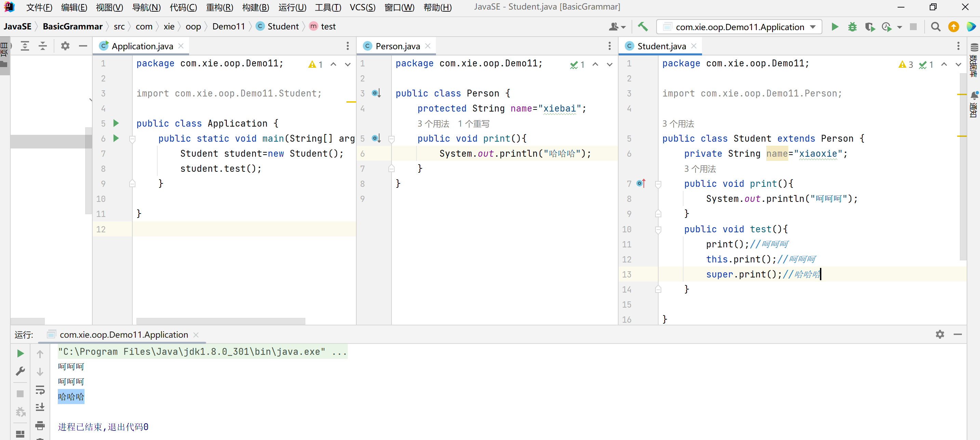Click the run gutter arrow beside the main method
Image resolution: width=980 pixels, height=440 pixels.
116,138
